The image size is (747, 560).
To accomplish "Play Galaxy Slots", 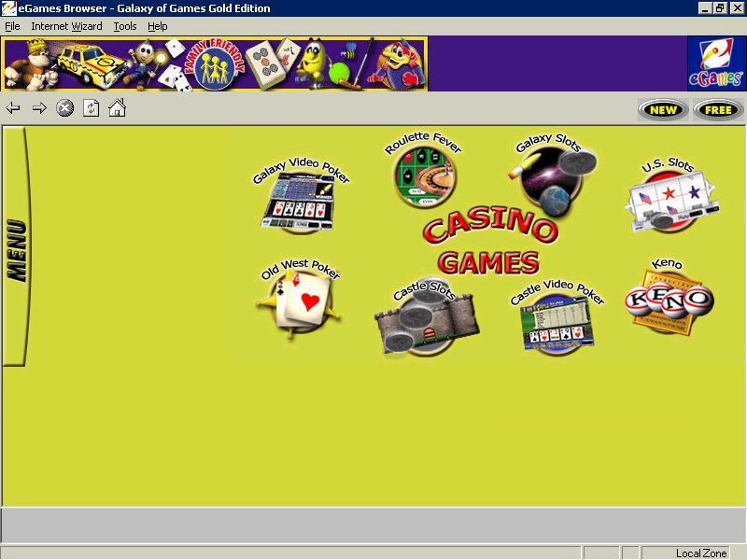I will (551, 177).
